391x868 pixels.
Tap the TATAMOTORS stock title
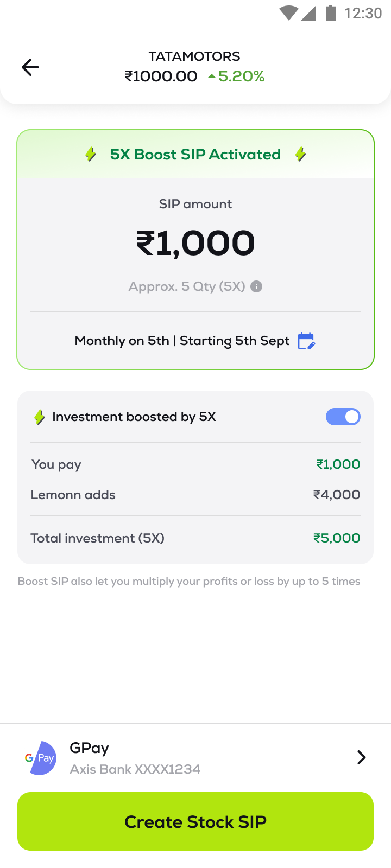point(194,56)
